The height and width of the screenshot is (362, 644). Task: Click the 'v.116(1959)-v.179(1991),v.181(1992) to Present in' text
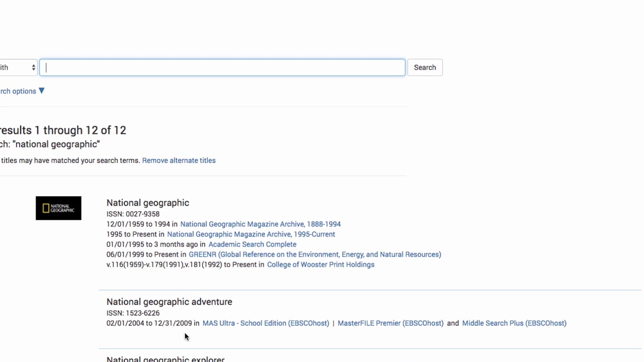pos(185,264)
